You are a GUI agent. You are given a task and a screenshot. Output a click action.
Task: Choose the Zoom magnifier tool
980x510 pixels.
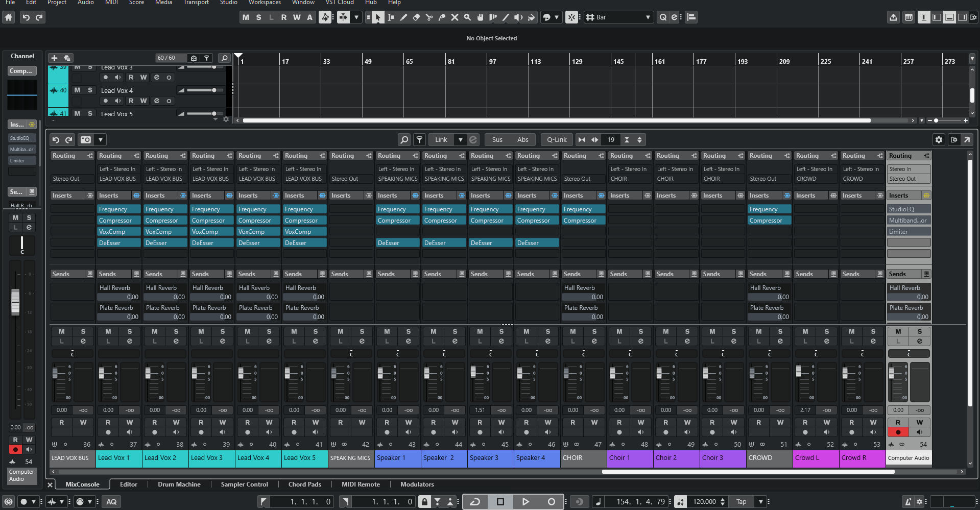point(467,17)
